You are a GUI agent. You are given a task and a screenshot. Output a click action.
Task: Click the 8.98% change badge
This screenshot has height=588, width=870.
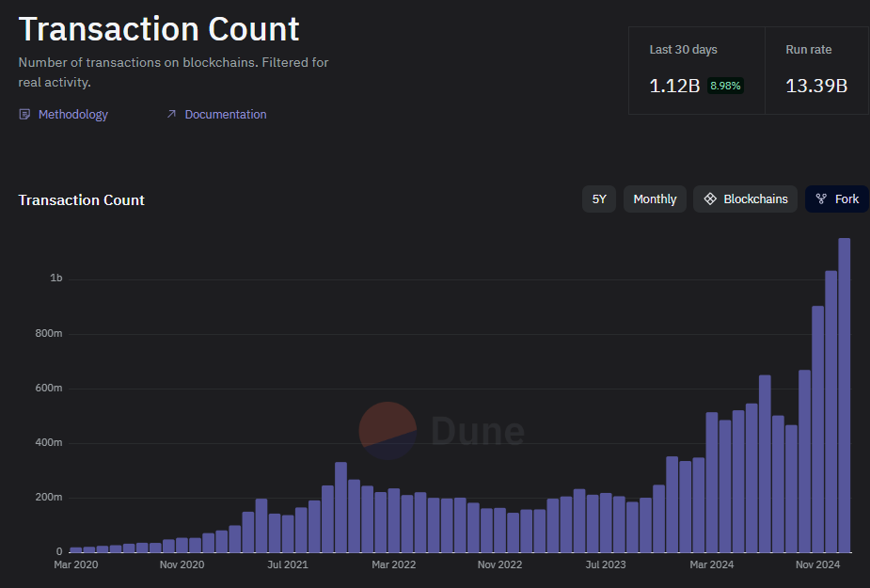(725, 86)
